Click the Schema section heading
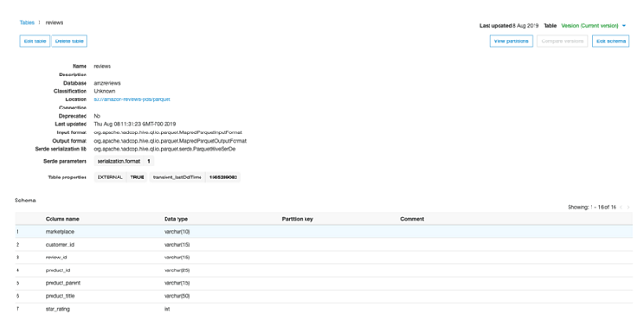This screenshot has height=333, width=644. click(25, 201)
